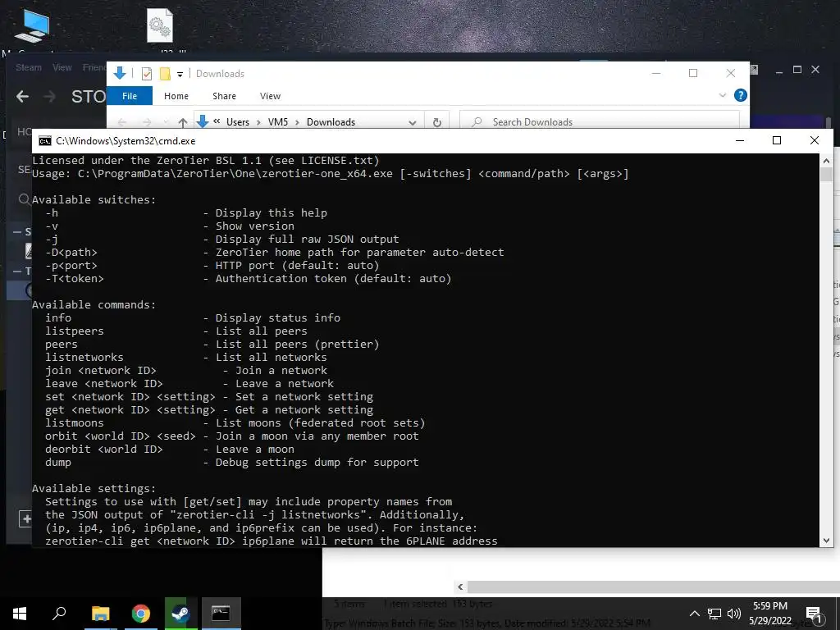Image resolution: width=840 pixels, height=630 pixels.
Task: Open File Explorer from taskbar
Action: click(x=100, y=613)
